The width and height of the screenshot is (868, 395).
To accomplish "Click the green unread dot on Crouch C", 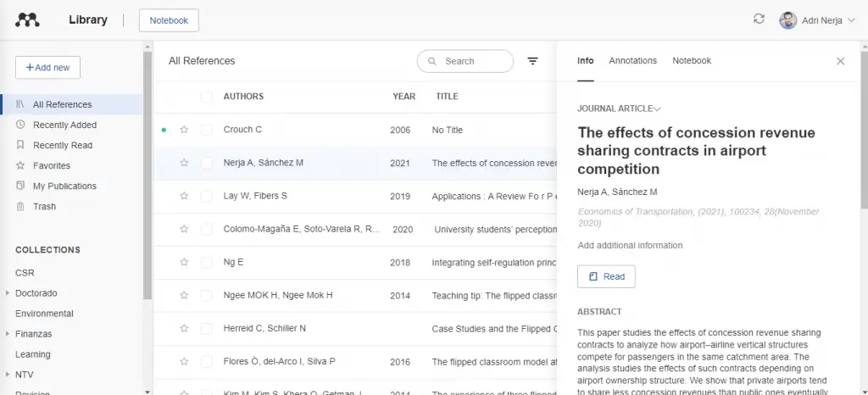I will pos(164,130).
